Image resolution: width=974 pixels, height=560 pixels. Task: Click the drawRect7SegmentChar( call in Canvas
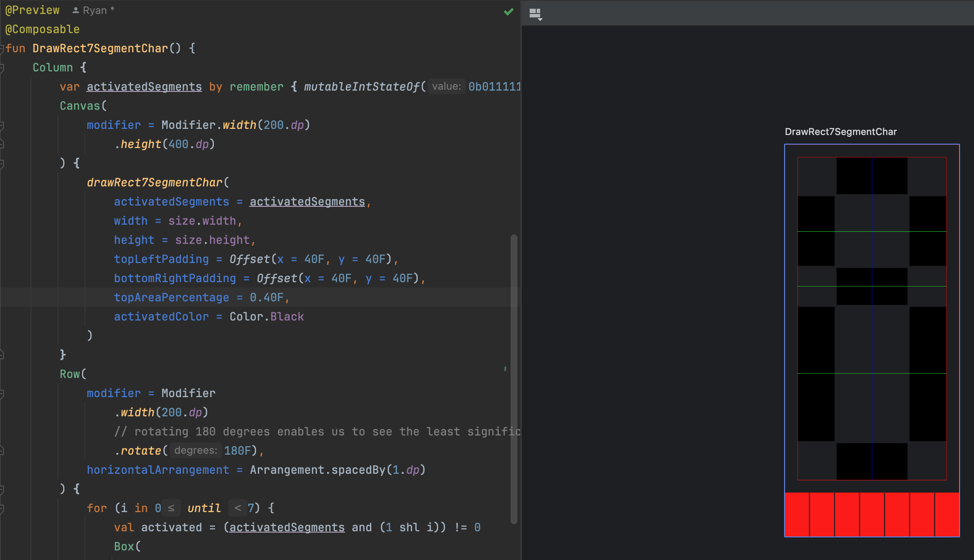click(x=158, y=182)
